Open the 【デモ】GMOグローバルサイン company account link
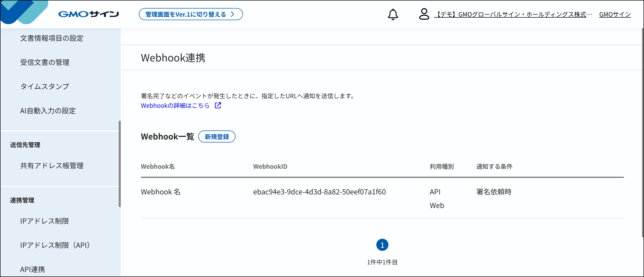 click(x=513, y=14)
